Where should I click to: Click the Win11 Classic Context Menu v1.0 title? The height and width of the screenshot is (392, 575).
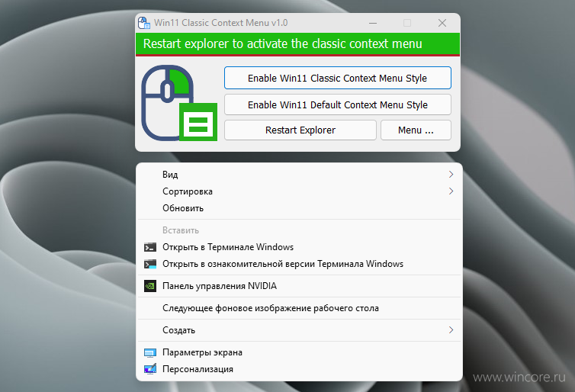[x=220, y=23]
